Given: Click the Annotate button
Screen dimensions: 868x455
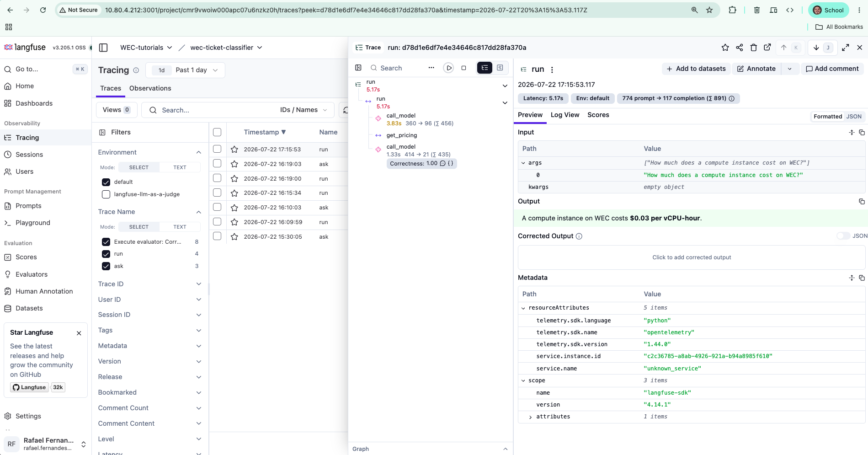Looking at the screenshot, I should coord(756,69).
